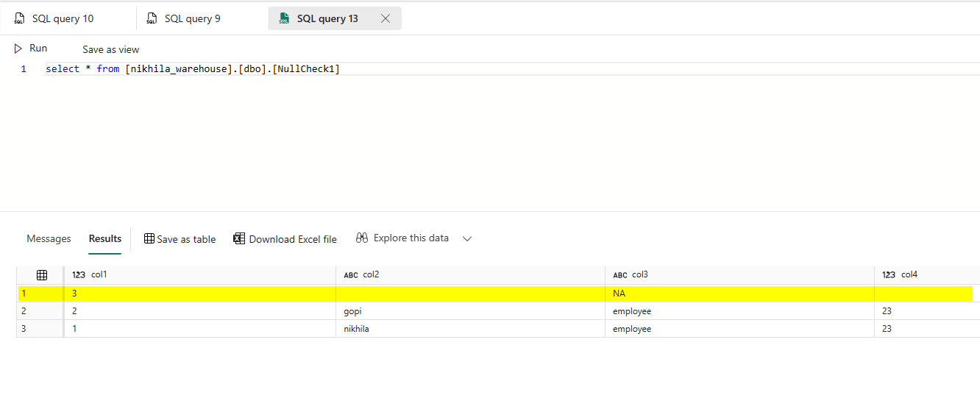Select row number 2 in results

point(40,311)
